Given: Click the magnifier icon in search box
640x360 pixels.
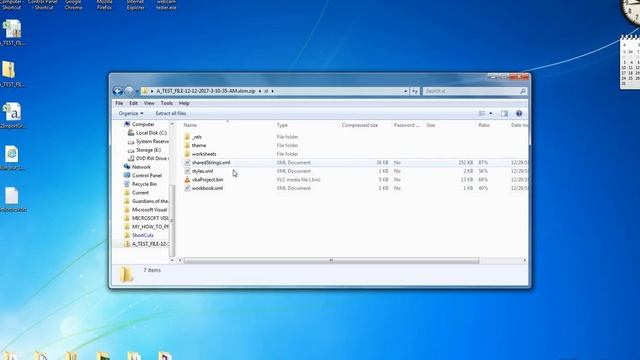Looking at the screenshot, I should 522,91.
